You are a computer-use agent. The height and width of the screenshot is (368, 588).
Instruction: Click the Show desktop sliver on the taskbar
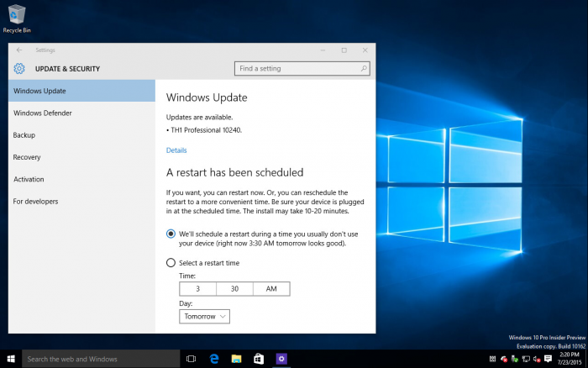pyautogui.click(x=586, y=359)
